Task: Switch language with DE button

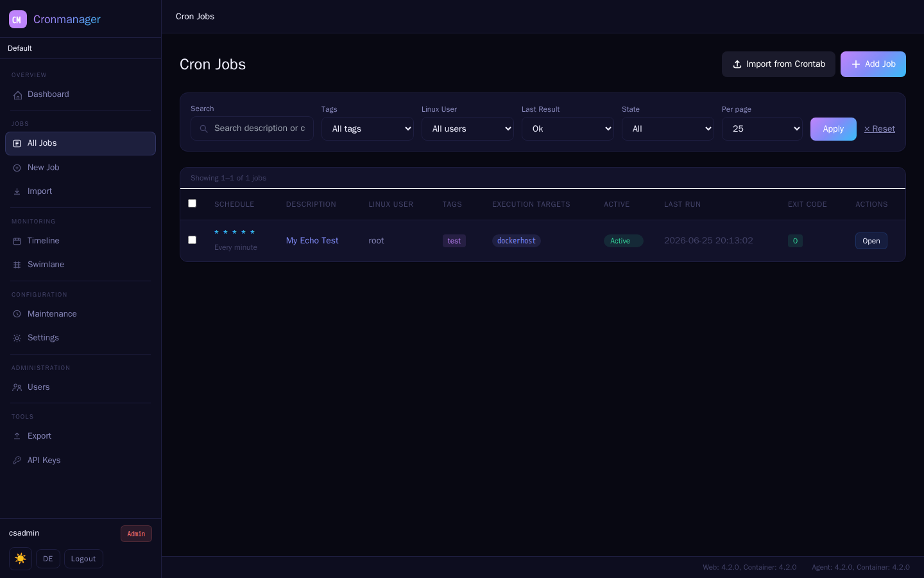Action: [x=48, y=559]
